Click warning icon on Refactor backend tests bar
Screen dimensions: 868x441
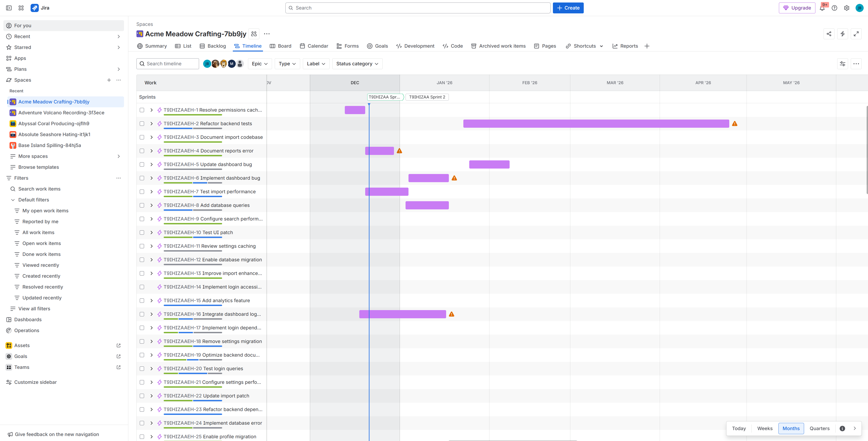(x=734, y=124)
